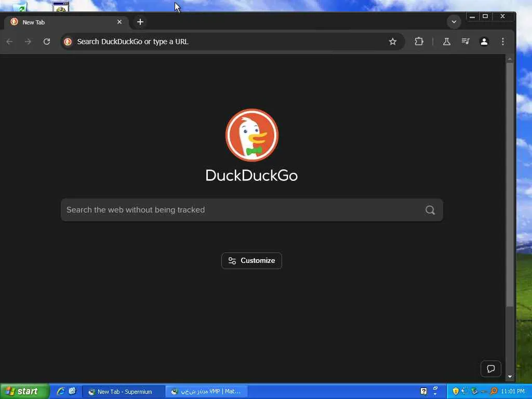The height and width of the screenshot is (399, 532).
Task: Click the question mark help icon in taskbar
Action: coord(423,391)
